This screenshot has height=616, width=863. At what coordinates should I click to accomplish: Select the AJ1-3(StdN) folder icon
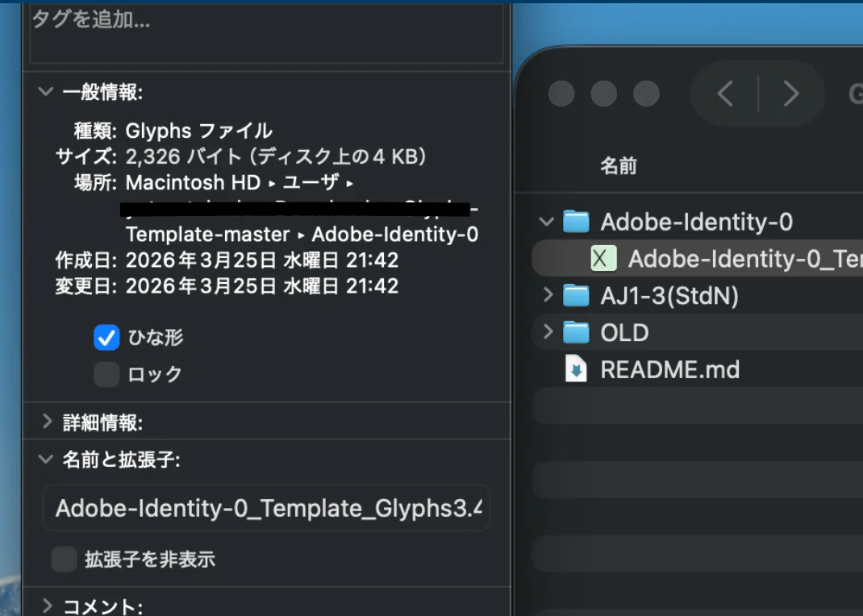tap(576, 295)
